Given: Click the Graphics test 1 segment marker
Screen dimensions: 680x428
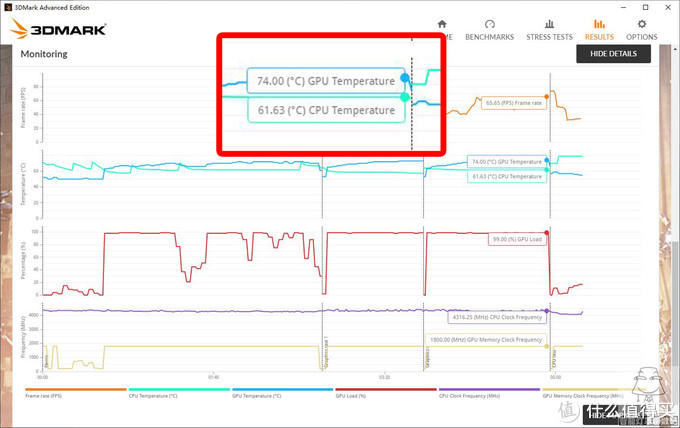Looking at the screenshot, I should [x=326, y=353].
